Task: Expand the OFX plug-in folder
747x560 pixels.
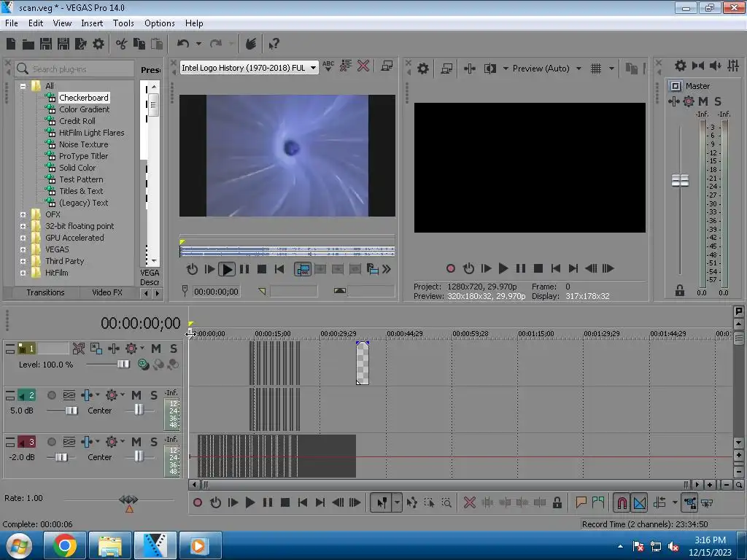Action: [x=23, y=214]
